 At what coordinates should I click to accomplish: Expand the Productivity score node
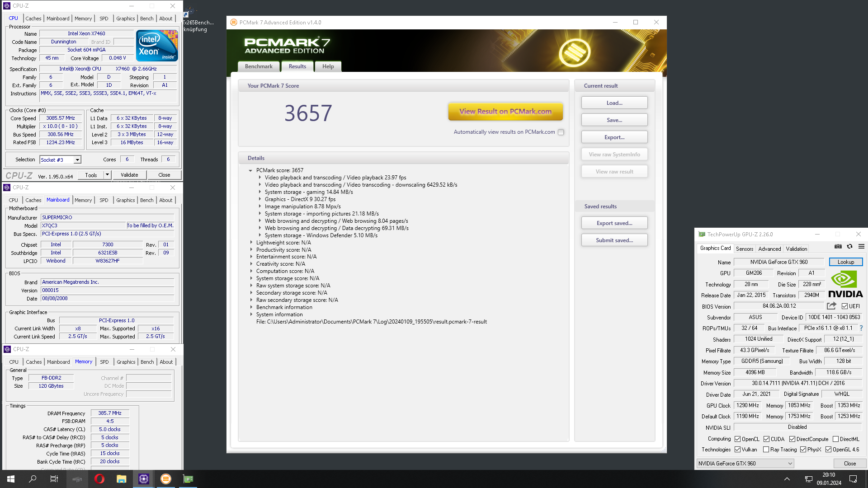[251, 250]
